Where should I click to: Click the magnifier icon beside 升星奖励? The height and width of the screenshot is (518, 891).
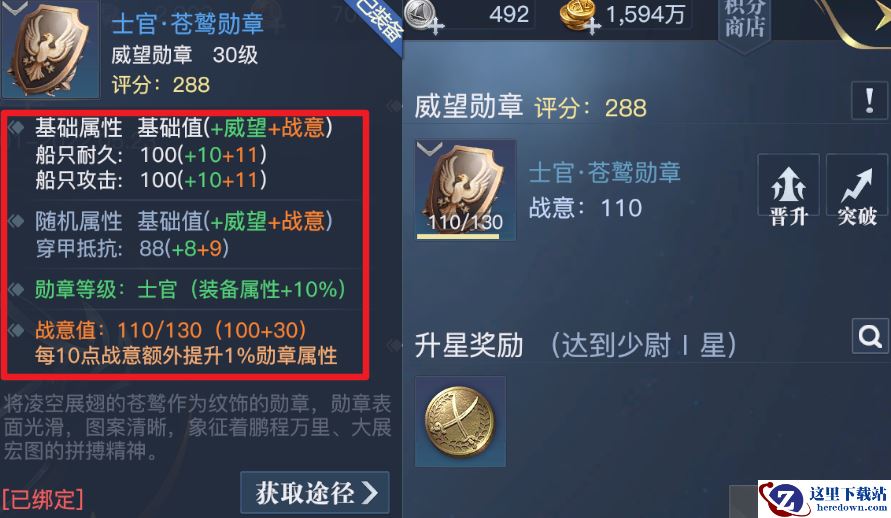[x=870, y=336]
